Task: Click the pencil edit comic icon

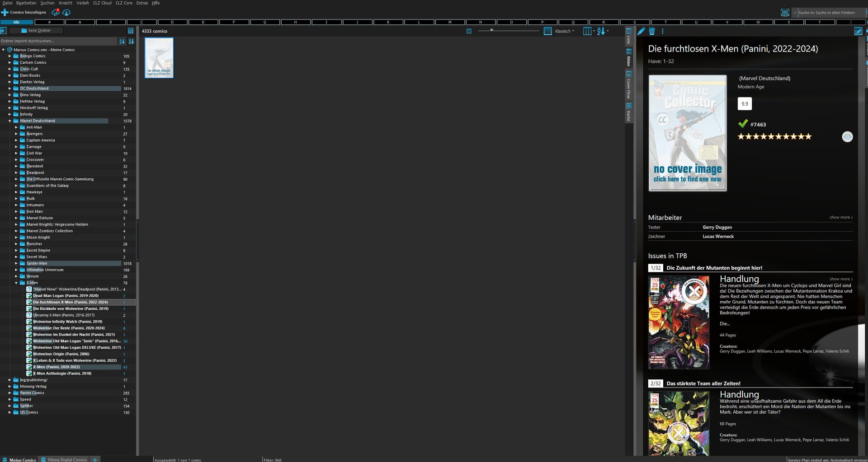Action: [641, 31]
